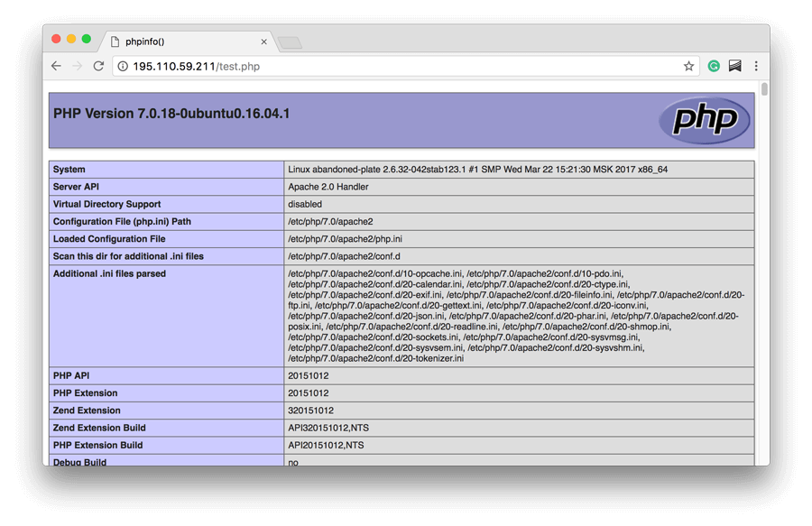
Task: Navigate forward using the forward arrow
Action: point(76,65)
